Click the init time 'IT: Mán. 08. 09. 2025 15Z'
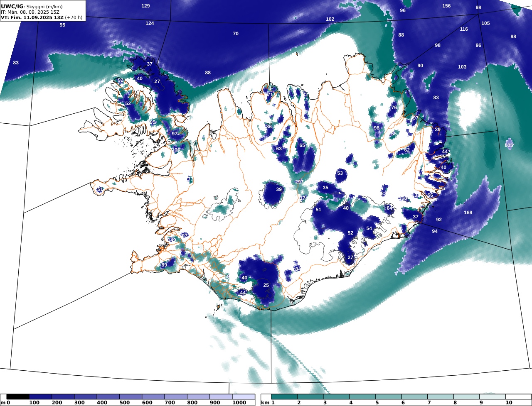Screen dimensions: 532x406 pos(30,12)
